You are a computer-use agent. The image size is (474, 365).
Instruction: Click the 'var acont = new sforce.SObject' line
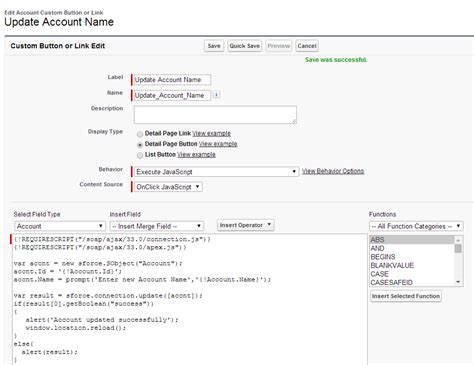(98, 263)
